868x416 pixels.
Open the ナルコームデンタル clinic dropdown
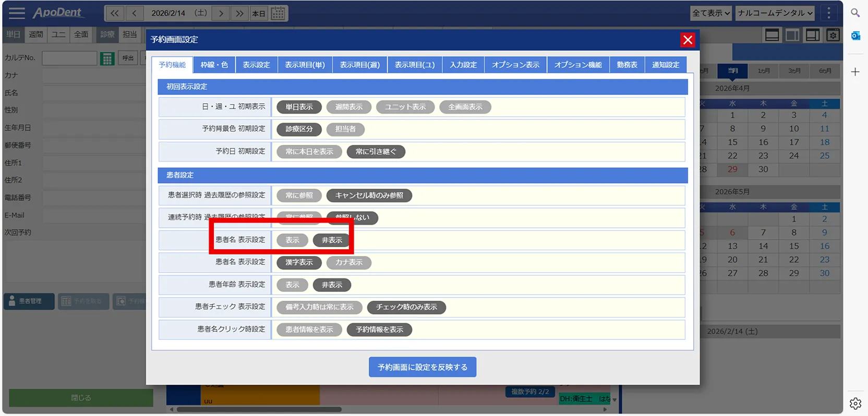click(x=775, y=13)
